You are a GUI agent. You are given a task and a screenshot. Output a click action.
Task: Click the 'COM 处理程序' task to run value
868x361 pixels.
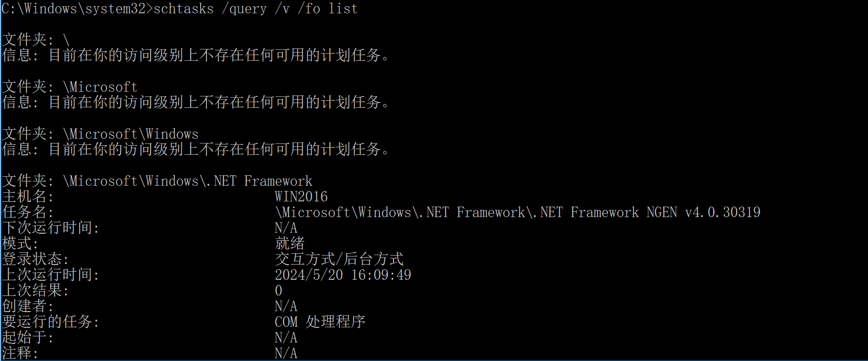coord(320,322)
